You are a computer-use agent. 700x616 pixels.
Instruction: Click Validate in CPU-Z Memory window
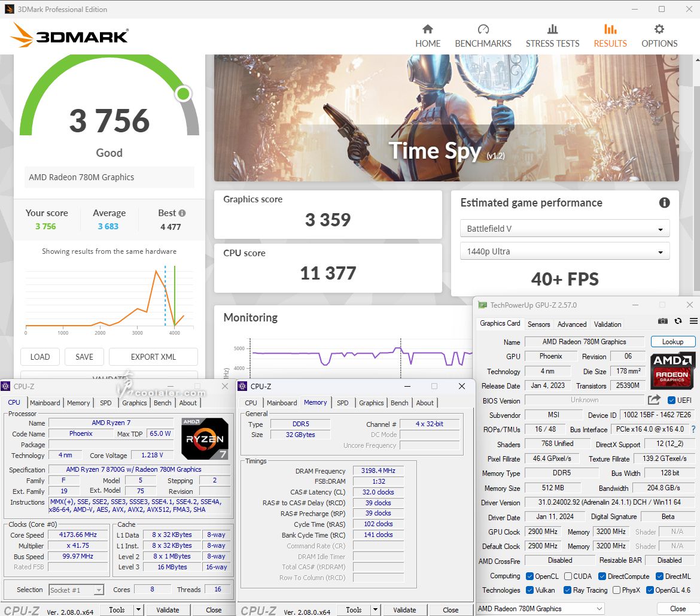click(404, 610)
